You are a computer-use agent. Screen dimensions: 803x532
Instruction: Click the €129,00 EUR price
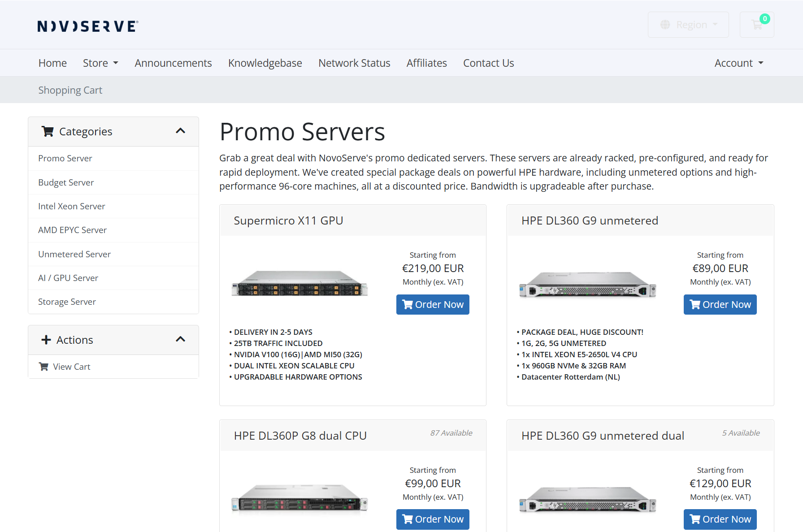[720, 484]
